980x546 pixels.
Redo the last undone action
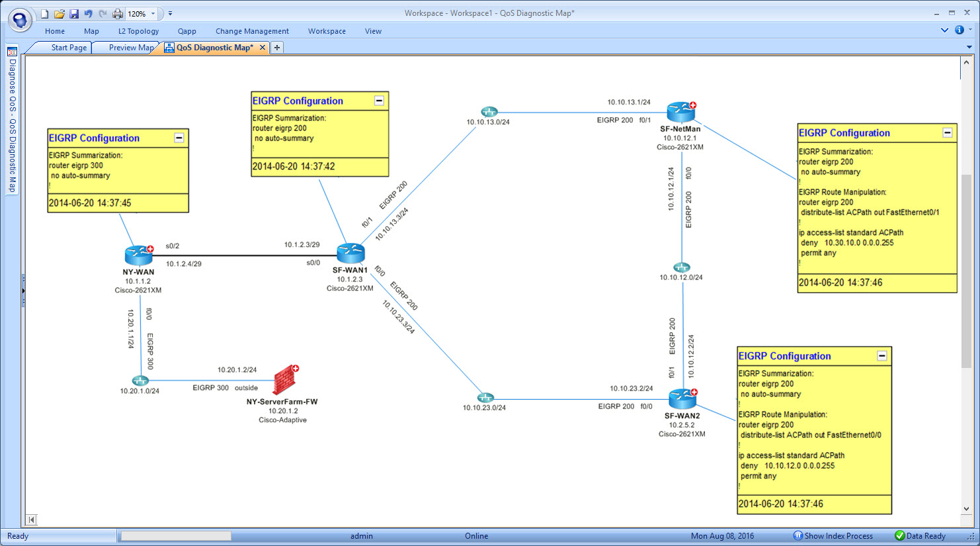coord(102,13)
